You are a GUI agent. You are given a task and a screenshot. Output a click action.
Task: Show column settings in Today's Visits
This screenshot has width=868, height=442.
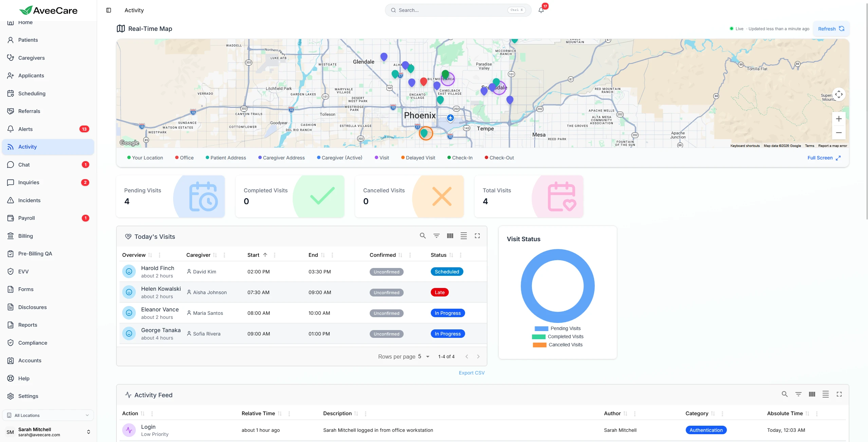pos(450,236)
